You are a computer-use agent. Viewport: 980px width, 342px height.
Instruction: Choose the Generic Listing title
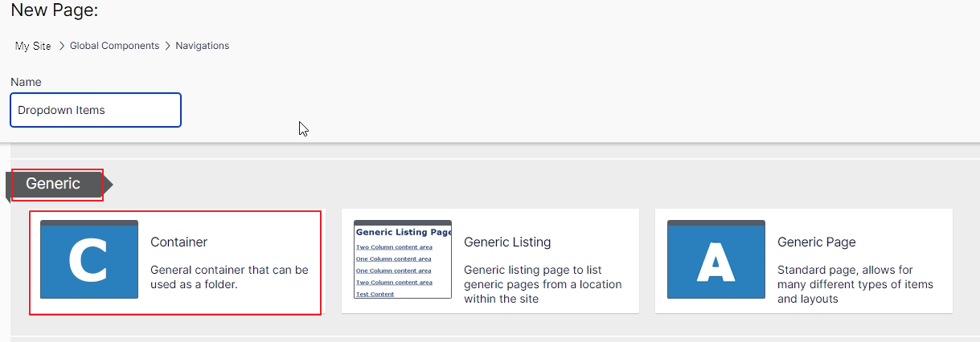click(507, 242)
